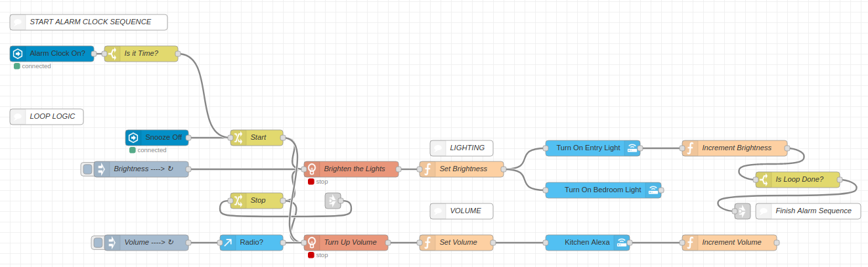Image resolution: width=868 pixels, height=267 pixels.
Task: Click the Is Loop Done? switch node
Action: pos(798,180)
